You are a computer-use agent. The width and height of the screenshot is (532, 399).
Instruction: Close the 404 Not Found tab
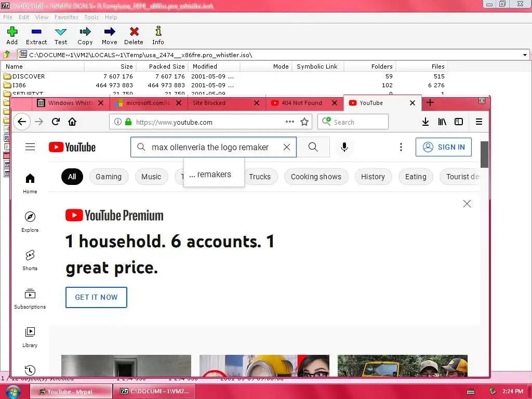pos(335,103)
